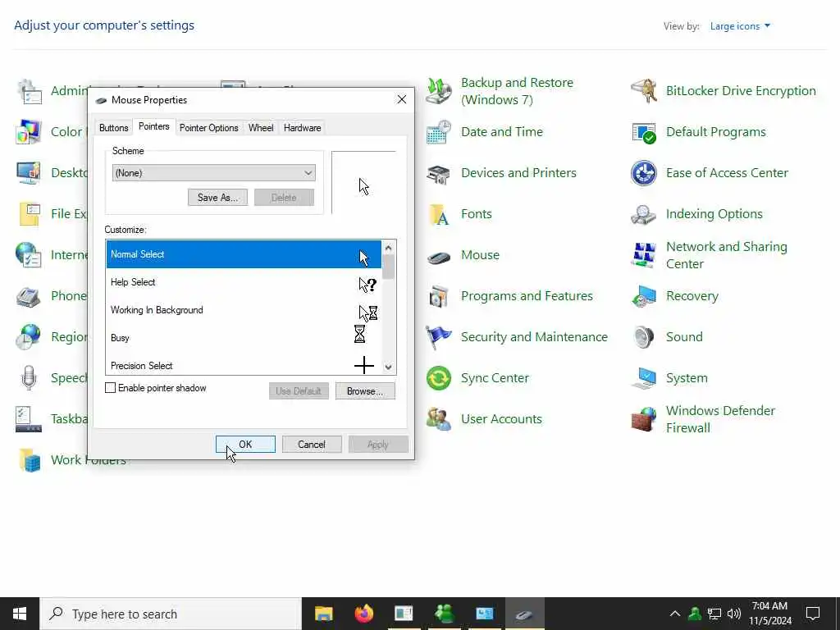Open Backup and Restore (Windows 7) icon

[x=439, y=91]
